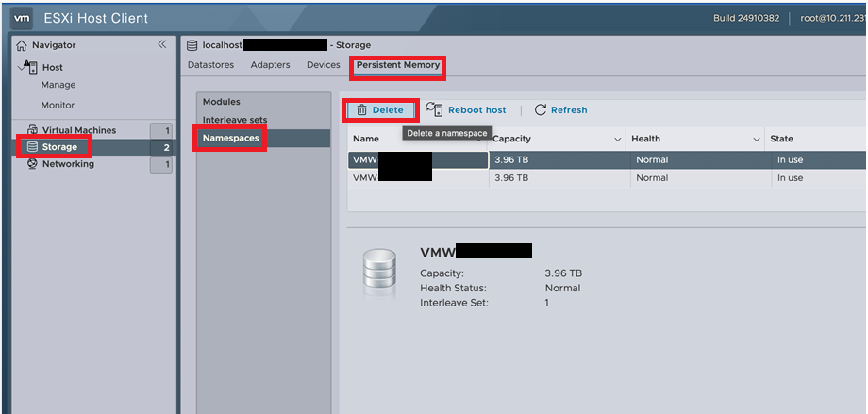The height and width of the screenshot is (414, 868).
Task: Collapse the Navigator panel with double-chevron
Action: pyautogui.click(x=161, y=44)
